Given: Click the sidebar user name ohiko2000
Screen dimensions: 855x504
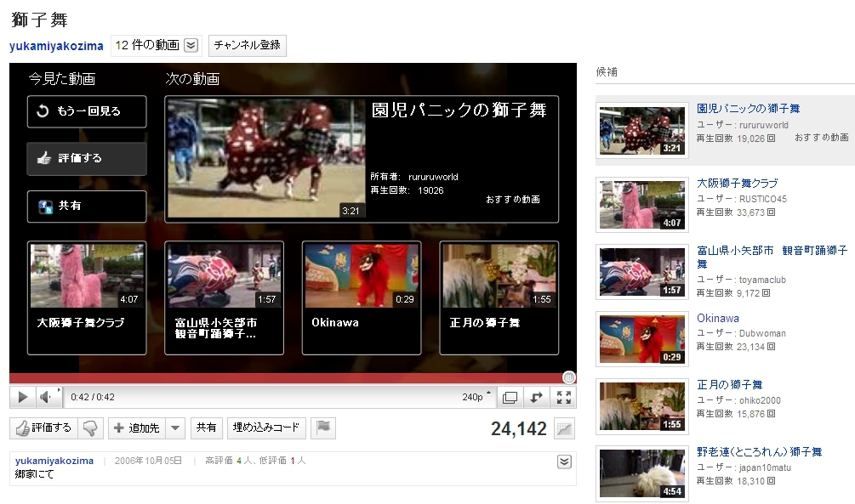Looking at the screenshot, I should pos(760,400).
